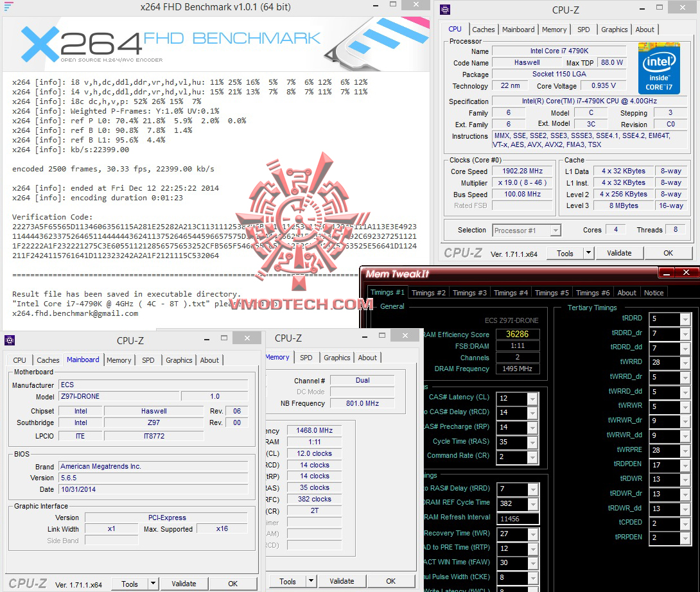700x592 pixels.
Task: Open About tab in bottom-left CPU-Z window
Action: click(209, 360)
